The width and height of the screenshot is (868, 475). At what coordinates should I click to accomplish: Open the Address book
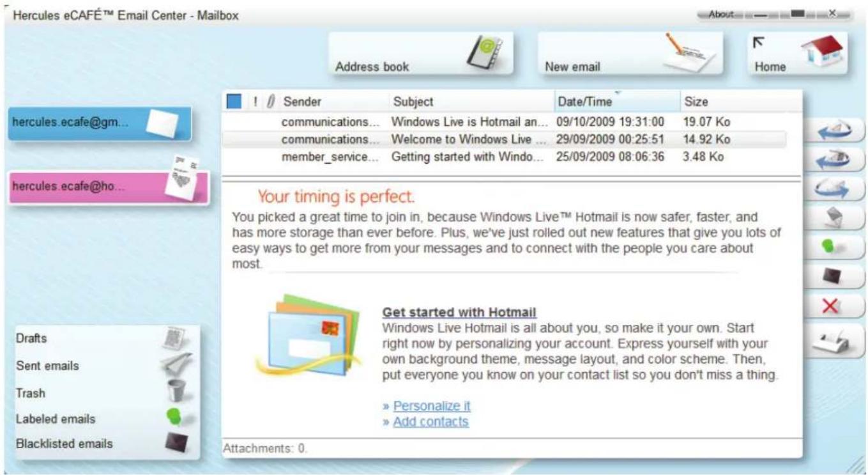pos(422,54)
